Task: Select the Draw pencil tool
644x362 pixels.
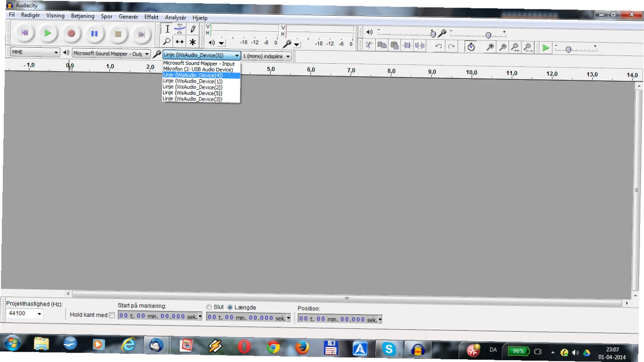Action: pos(192,29)
